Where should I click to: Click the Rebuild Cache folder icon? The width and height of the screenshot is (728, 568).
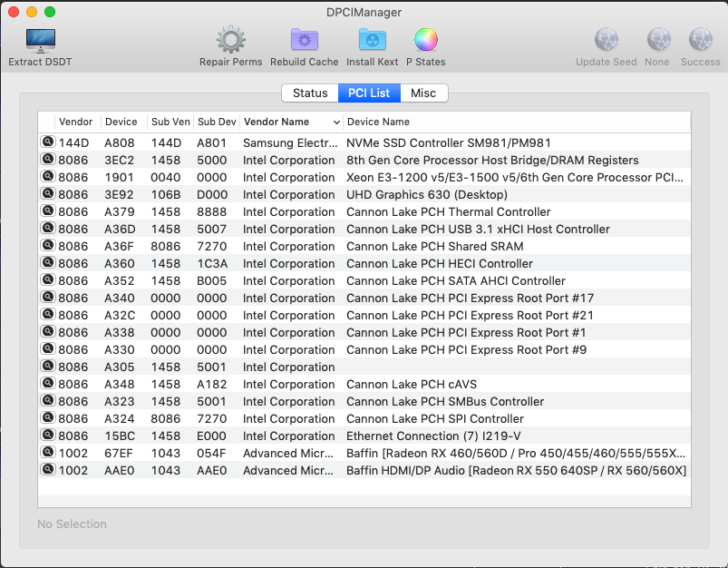click(304, 40)
